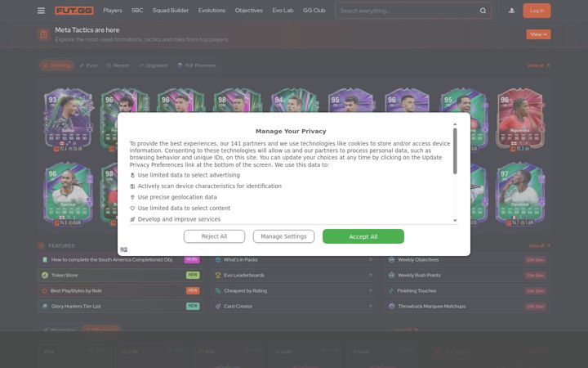Open the Evolutions menu
The image size is (588, 368).
coord(212,11)
